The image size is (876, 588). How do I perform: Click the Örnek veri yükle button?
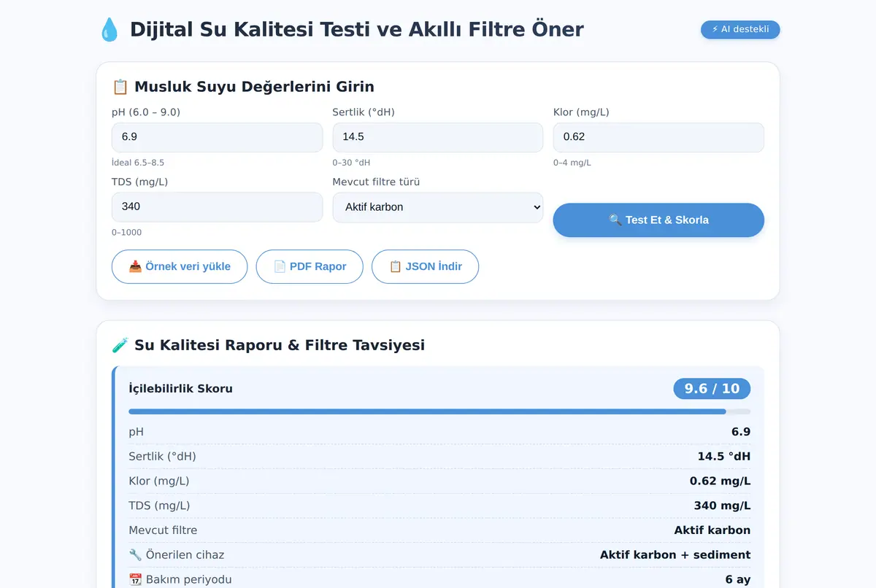[180, 267]
